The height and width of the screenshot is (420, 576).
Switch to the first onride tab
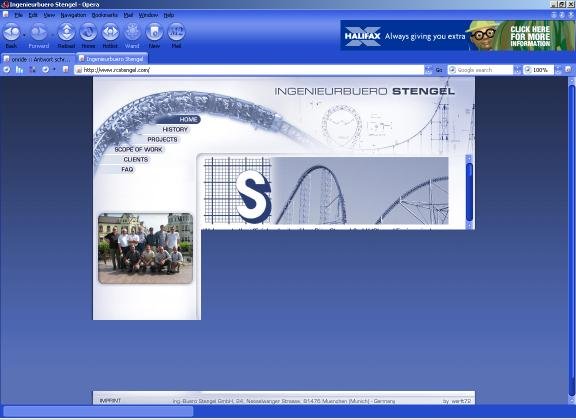(37, 59)
